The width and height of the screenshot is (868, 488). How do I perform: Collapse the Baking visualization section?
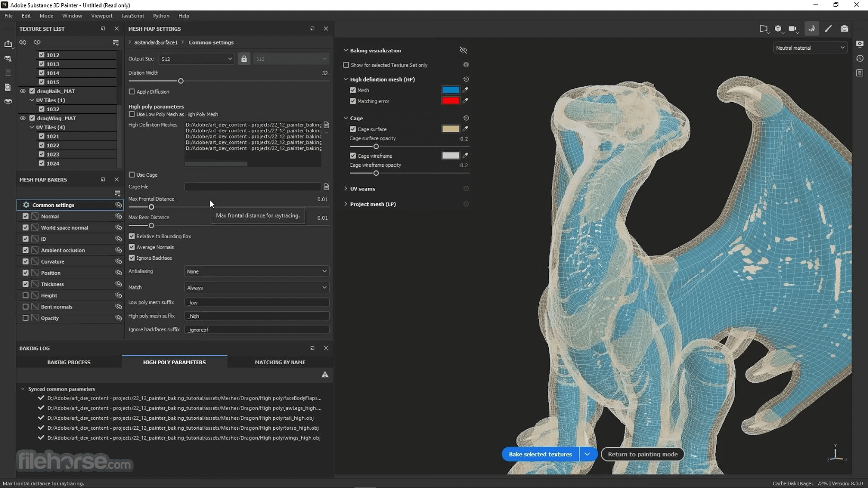pos(346,50)
